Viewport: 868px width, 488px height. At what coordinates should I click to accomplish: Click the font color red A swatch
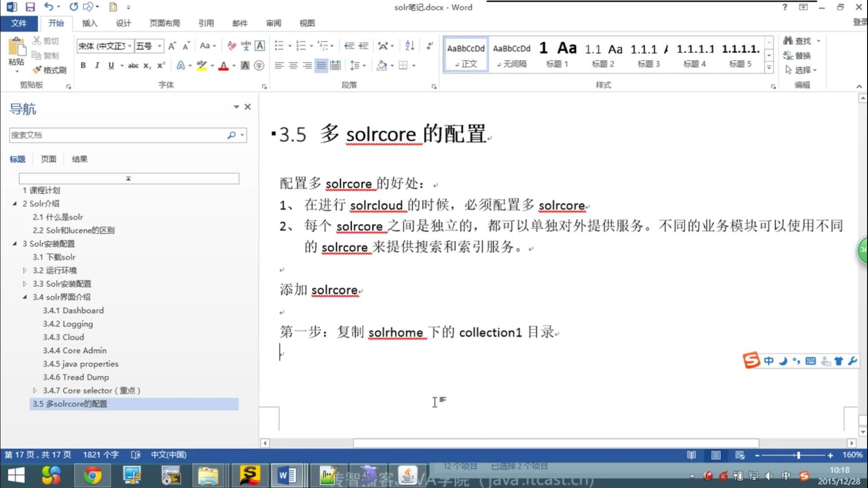223,66
